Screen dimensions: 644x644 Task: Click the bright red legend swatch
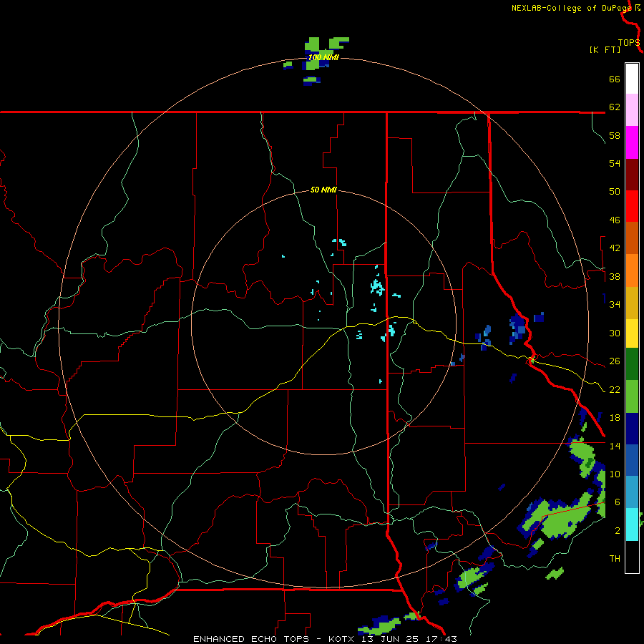(632, 206)
